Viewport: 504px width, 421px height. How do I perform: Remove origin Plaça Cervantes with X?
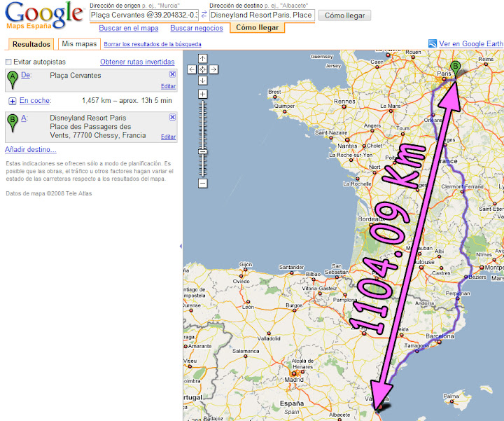pyautogui.click(x=172, y=74)
